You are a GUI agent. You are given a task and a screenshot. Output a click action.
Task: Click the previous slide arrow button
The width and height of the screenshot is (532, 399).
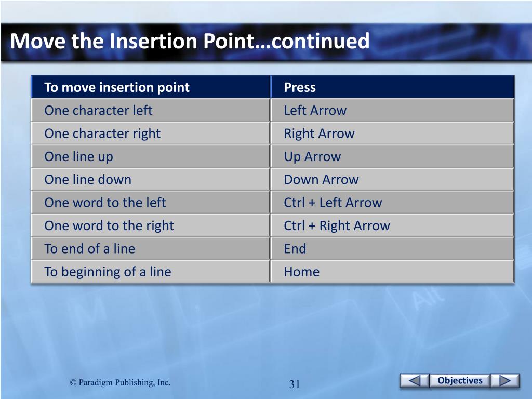click(414, 381)
